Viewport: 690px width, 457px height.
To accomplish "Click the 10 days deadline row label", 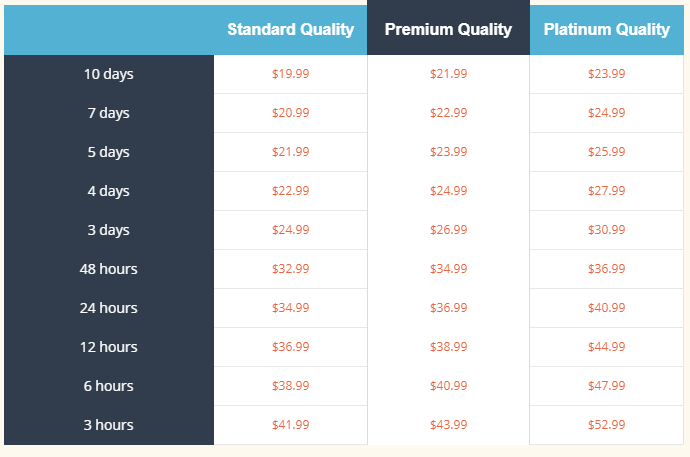I will tap(109, 74).
